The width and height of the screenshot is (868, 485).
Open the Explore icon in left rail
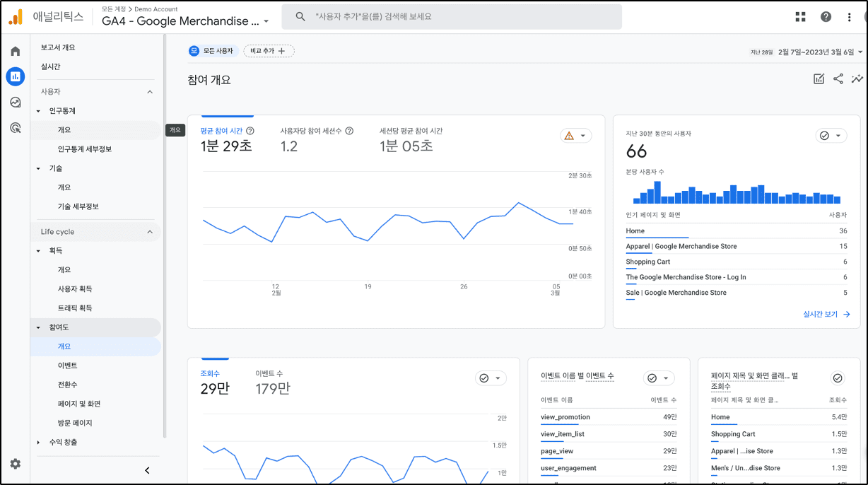(16, 102)
